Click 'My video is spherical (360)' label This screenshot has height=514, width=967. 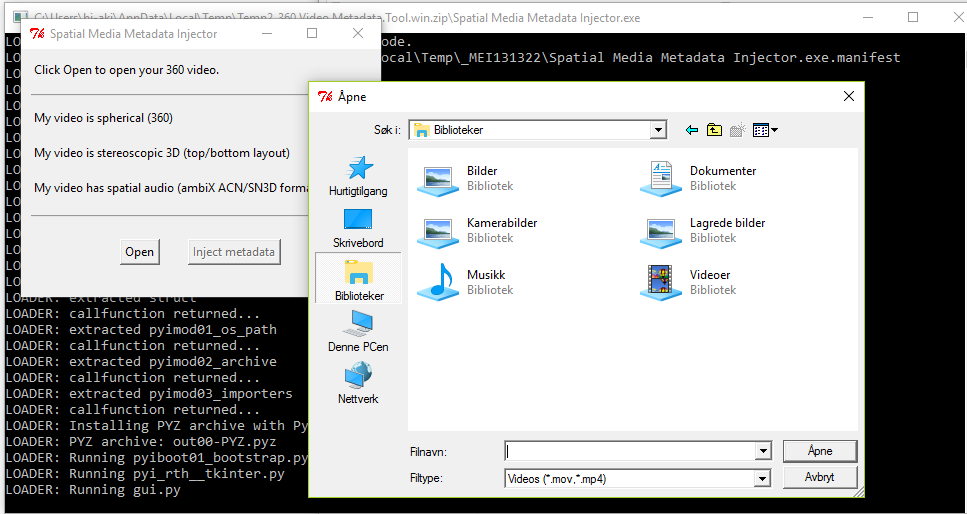(x=104, y=118)
